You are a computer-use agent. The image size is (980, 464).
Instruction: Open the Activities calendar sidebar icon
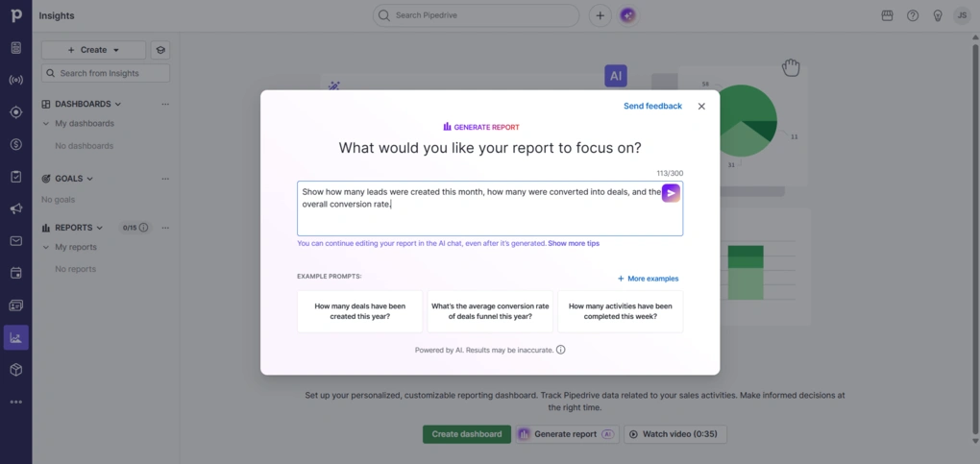15,273
